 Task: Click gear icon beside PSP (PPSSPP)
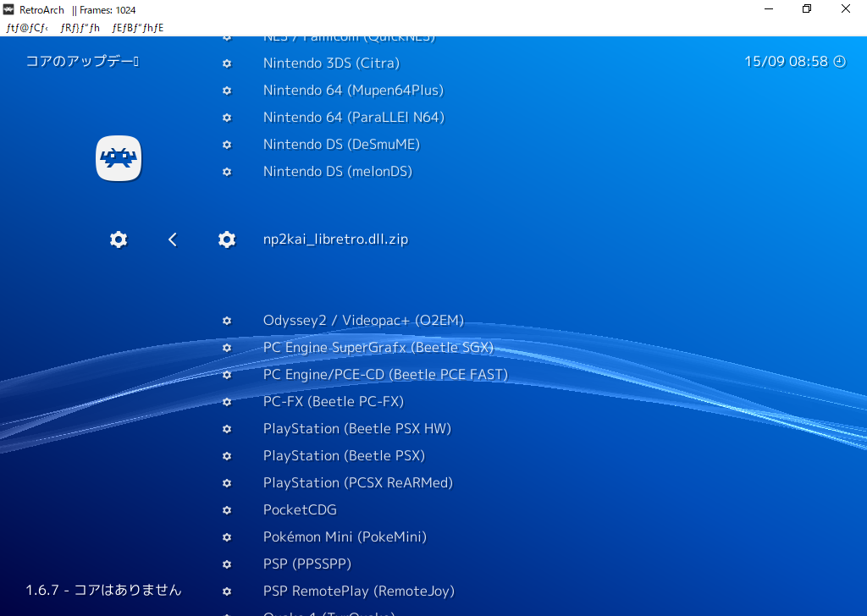coord(227,564)
